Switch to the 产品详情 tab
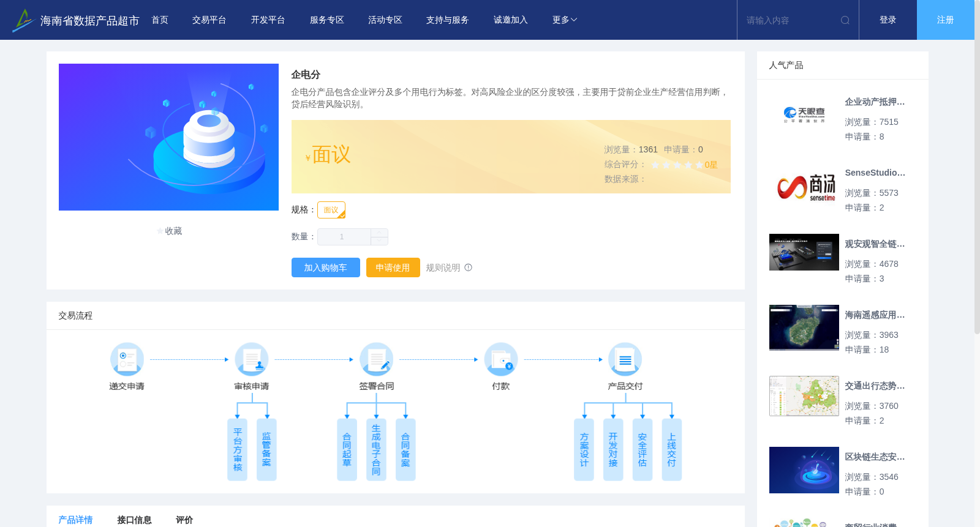Image resolution: width=980 pixels, height=527 pixels. (x=75, y=520)
